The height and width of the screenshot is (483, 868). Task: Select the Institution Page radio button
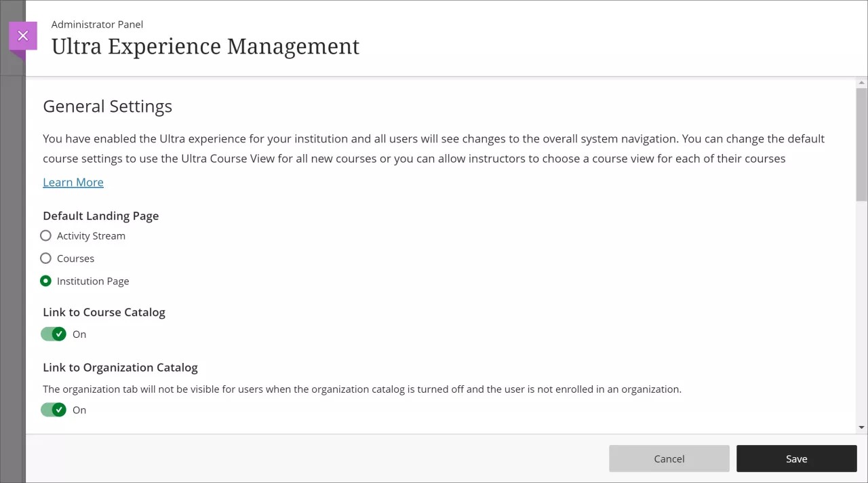pos(45,281)
